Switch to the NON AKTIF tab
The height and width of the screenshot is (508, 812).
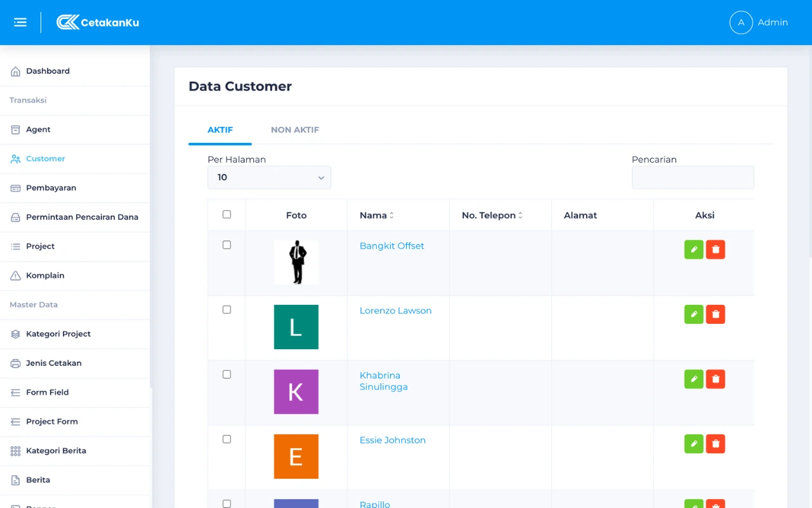pos(294,130)
